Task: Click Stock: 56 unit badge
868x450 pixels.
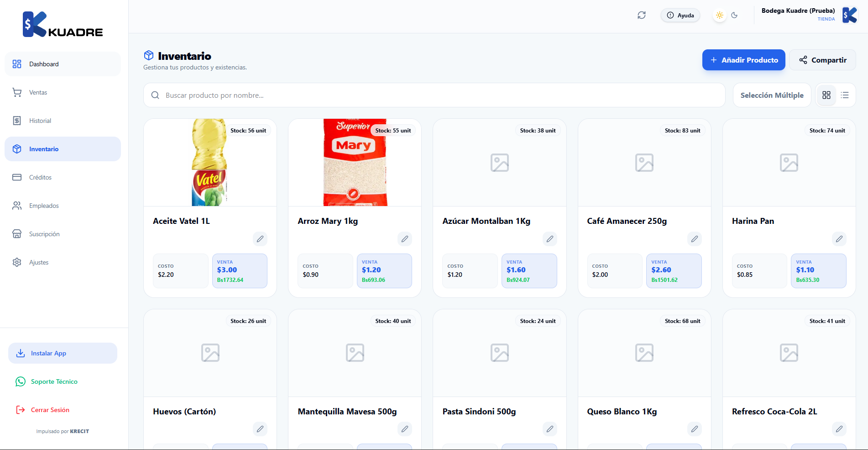Action: coord(248,131)
